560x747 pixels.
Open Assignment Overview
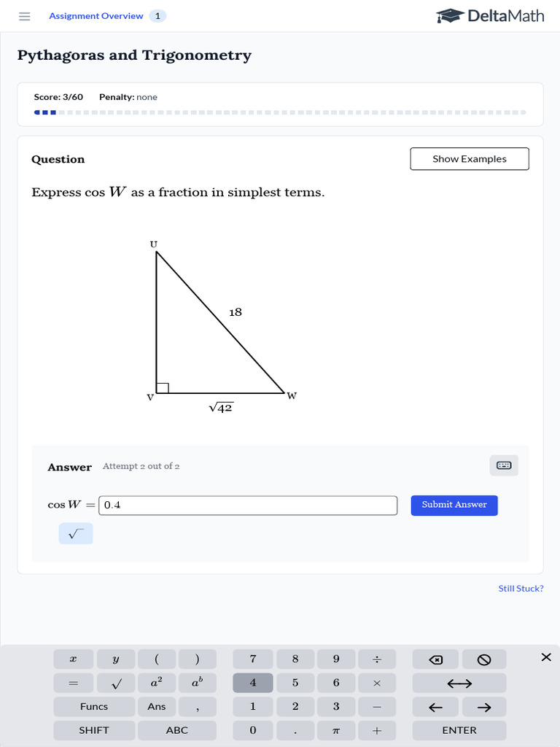(96, 16)
